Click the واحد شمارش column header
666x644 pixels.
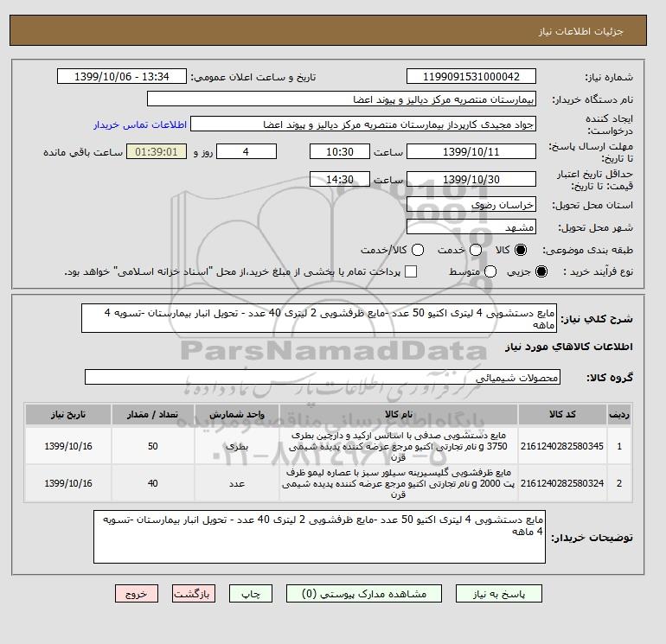tap(237, 414)
